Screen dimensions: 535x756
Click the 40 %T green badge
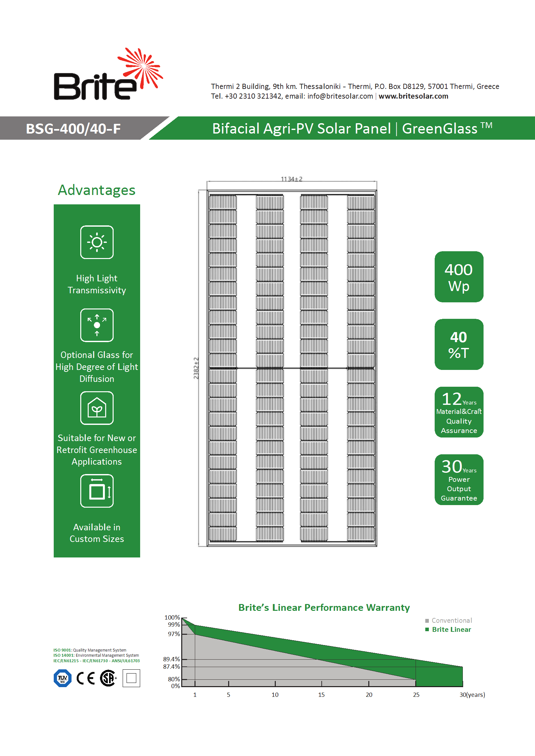(459, 344)
